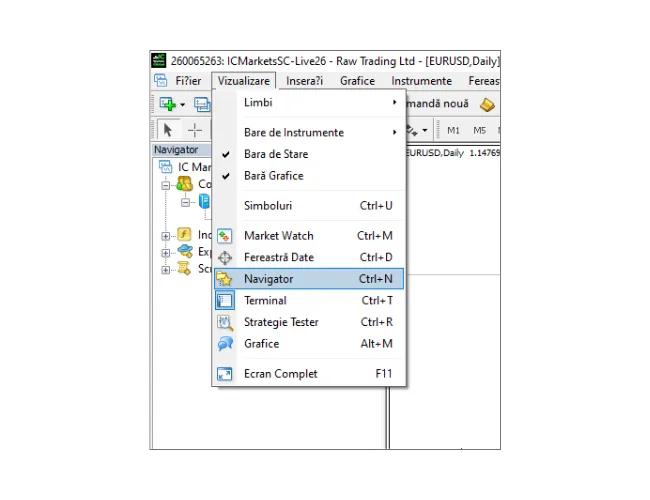Click the application icon in title bar
The width and height of the screenshot is (650, 500).
pos(159,61)
